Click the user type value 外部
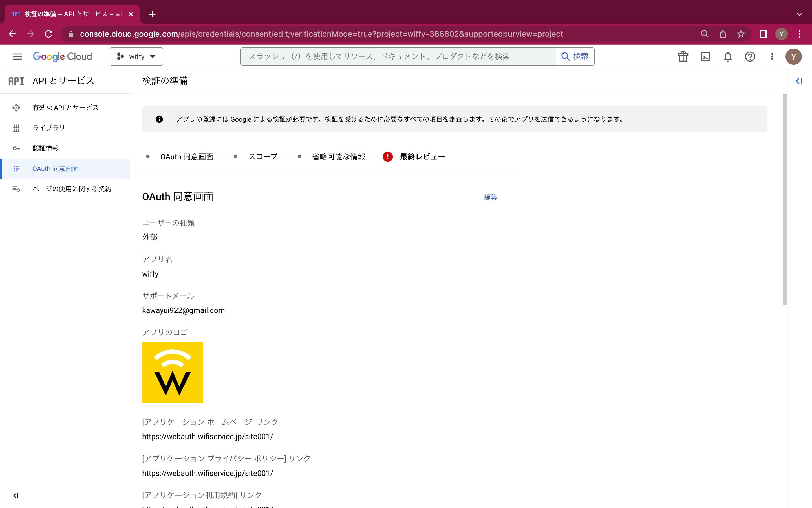The height and width of the screenshot is (508, 812). click(150, 237)
